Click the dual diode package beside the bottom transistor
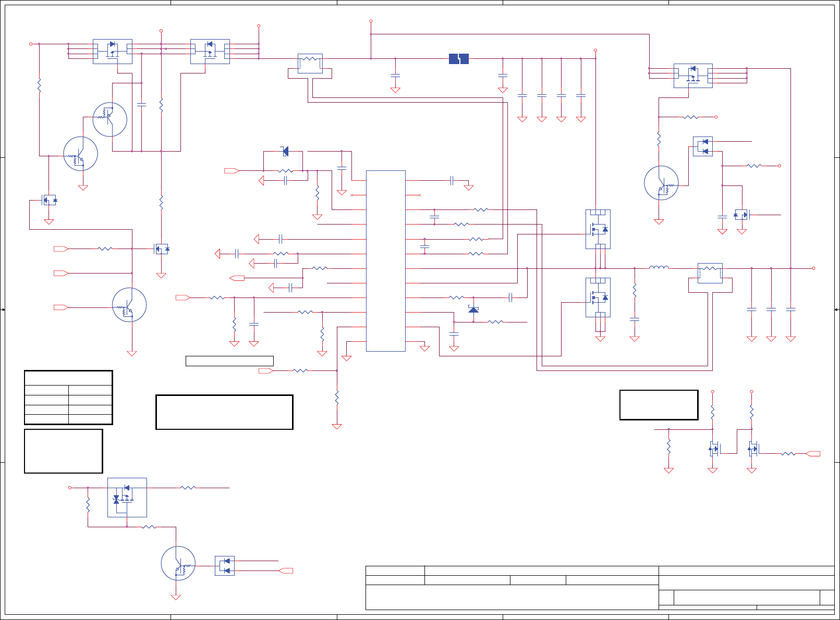 [225, 566]
